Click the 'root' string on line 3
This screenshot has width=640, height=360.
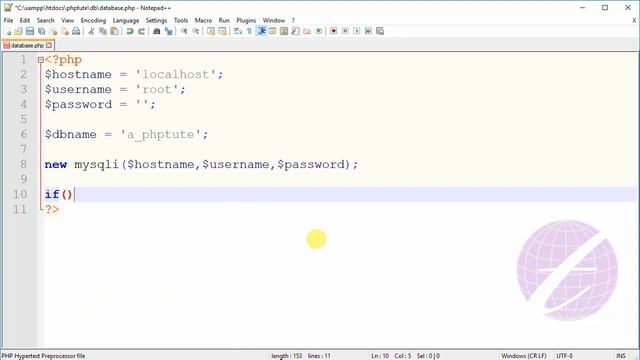157,89
